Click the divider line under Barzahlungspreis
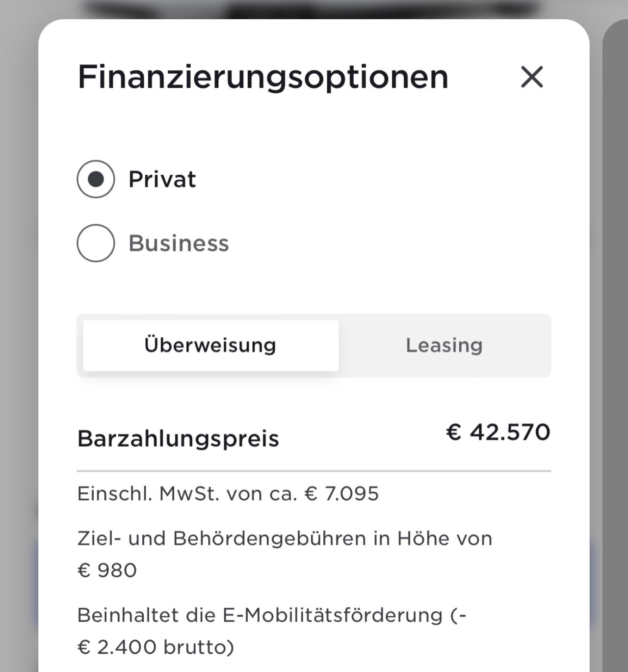The height and width of the screenshot is (672, 628). (x=314, y=471)
